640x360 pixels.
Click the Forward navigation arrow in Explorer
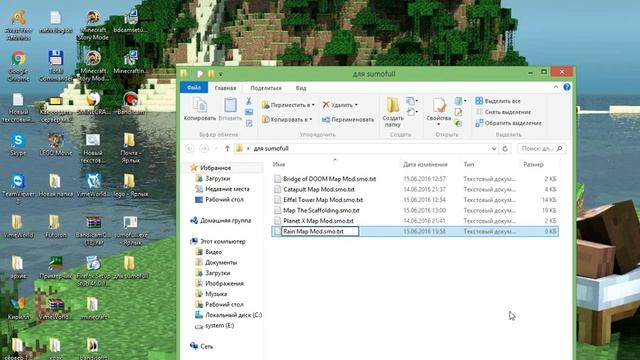(x=204, y=149)
